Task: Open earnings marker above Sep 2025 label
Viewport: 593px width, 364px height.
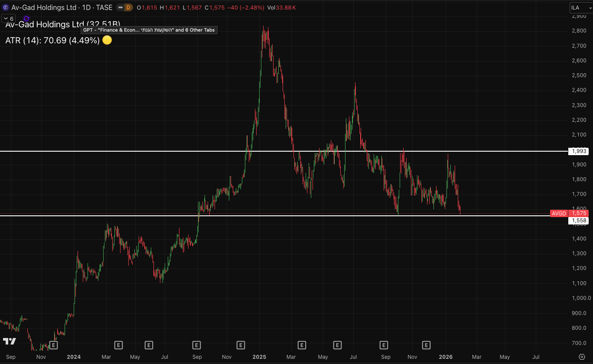Action: pos(384,345)
